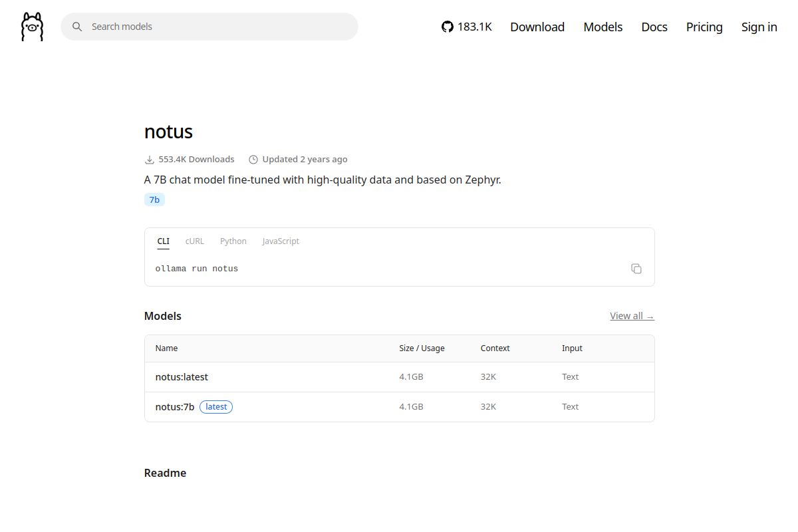Open View all models link

coord(632,316)
